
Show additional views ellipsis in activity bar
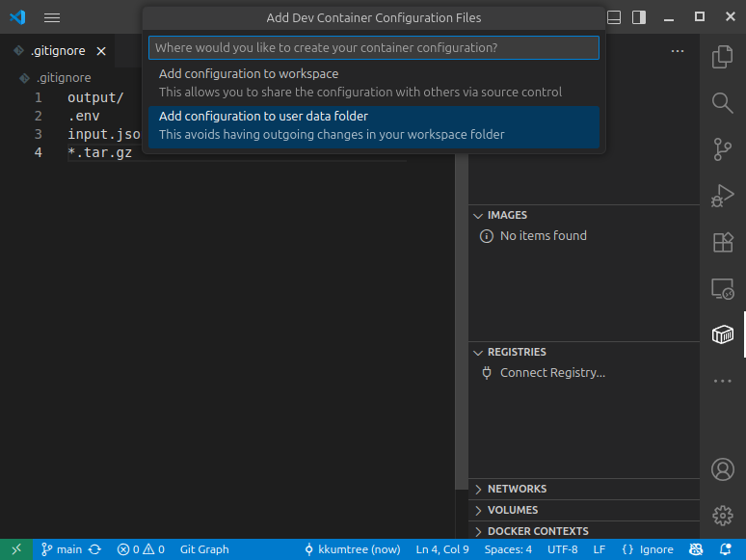point(722,381)
